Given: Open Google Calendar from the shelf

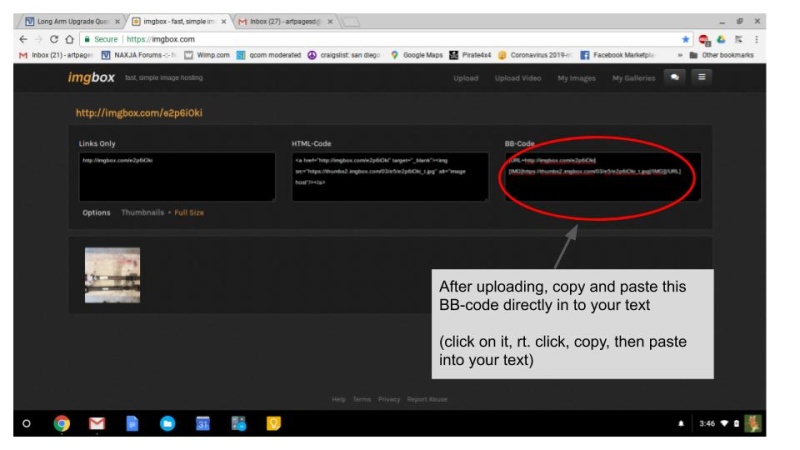Looking at the screenshot, I should [x=203, y=423].
